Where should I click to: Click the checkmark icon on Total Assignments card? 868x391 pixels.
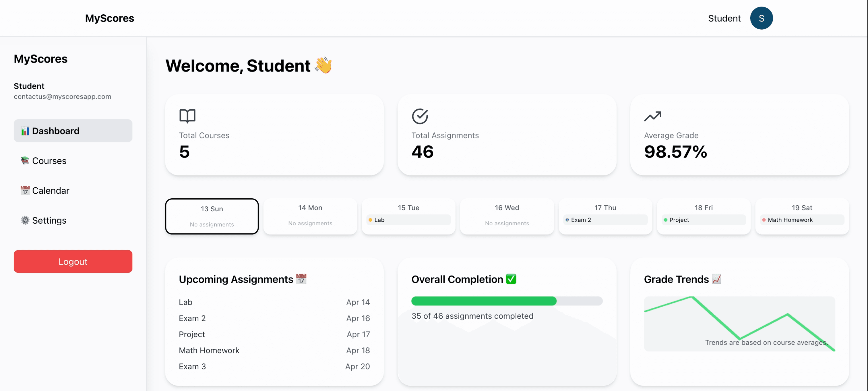pos(420,116)
